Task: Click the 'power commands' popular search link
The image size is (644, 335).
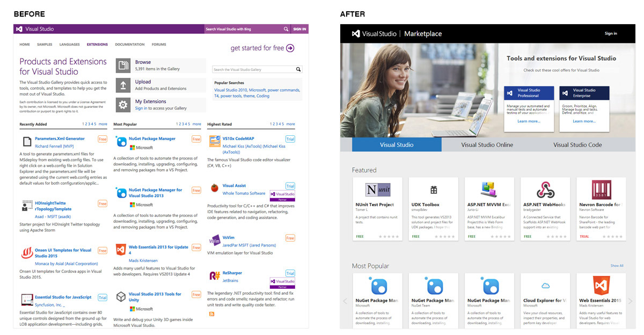Action: (284, 90)
